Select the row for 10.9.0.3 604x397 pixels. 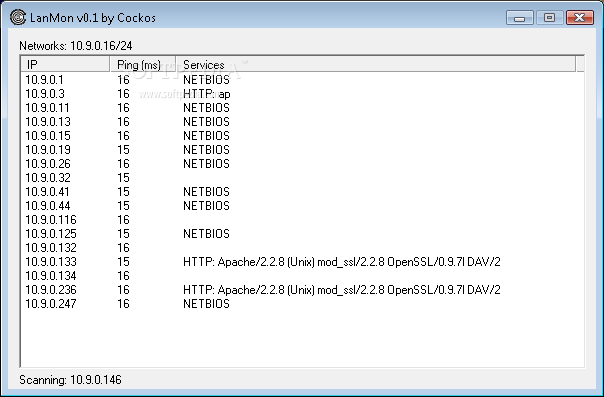pos(302,94)
